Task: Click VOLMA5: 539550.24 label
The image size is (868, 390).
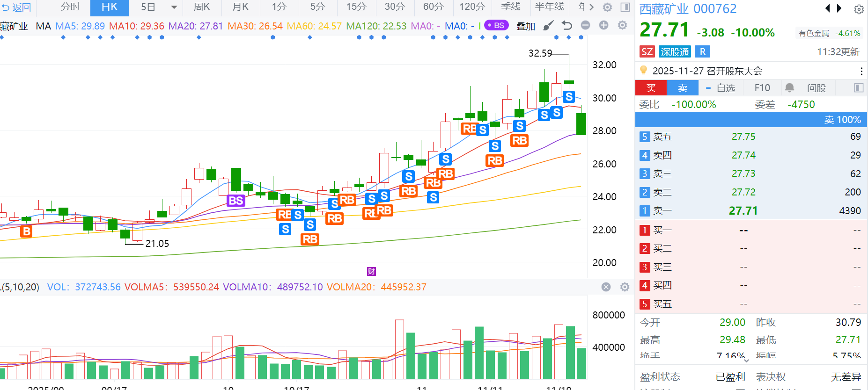Action: click(x=172, y=287)
